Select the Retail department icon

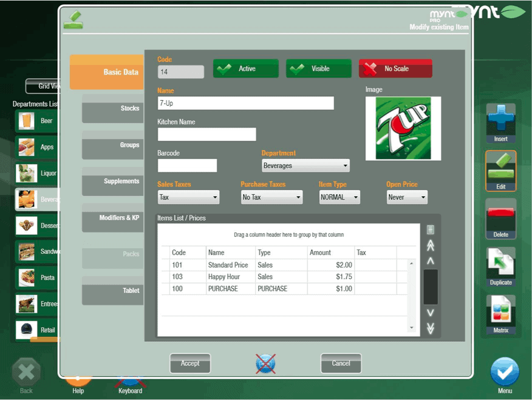coord(27,330)
